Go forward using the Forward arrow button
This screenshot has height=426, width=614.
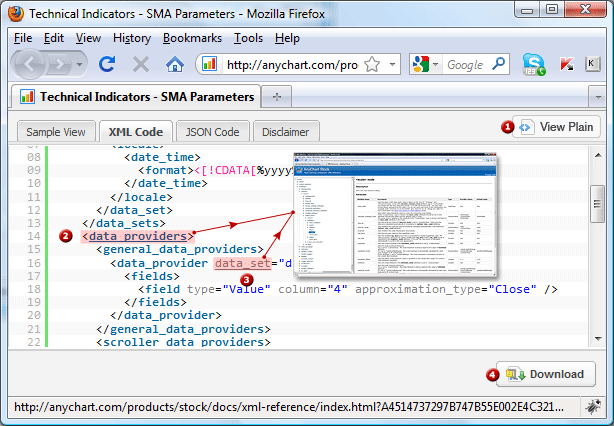point(59,64)
